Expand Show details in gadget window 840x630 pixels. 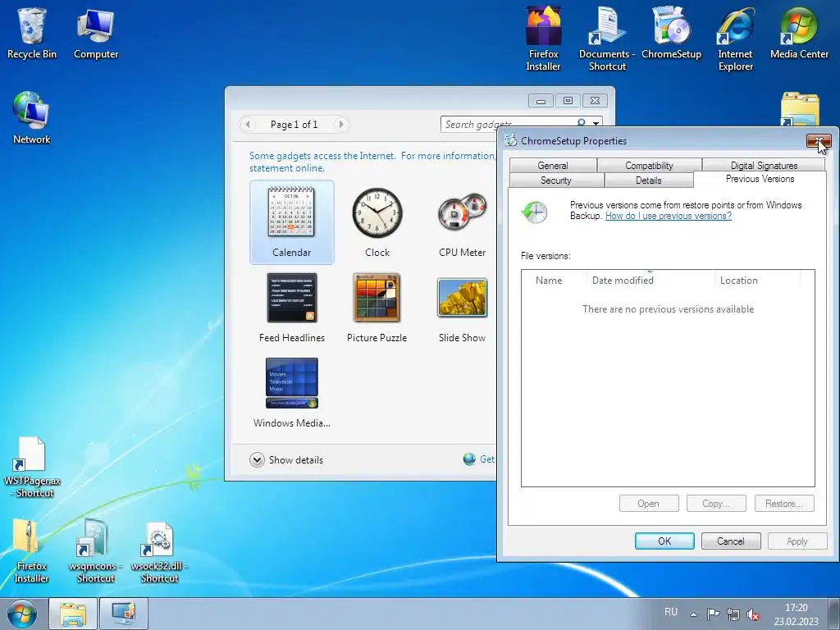point(286,459)
